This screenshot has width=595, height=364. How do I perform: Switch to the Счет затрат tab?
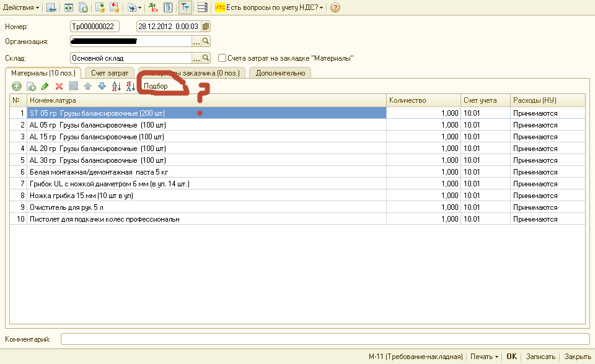click(110, 73)
